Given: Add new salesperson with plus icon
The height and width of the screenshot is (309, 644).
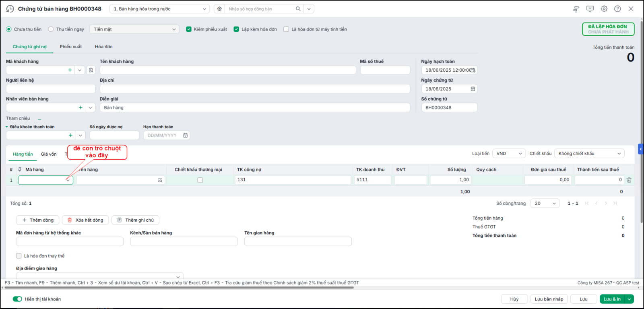Looking at the screenshot, I should click(x=80, y=107).
